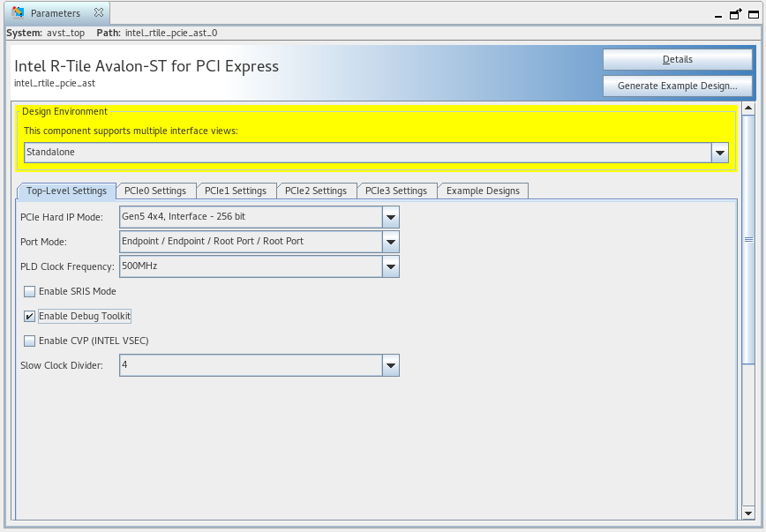Viewport: 766px width, 532px height.
Task: Click the "avst_top" system name
Action: [65, 34]
